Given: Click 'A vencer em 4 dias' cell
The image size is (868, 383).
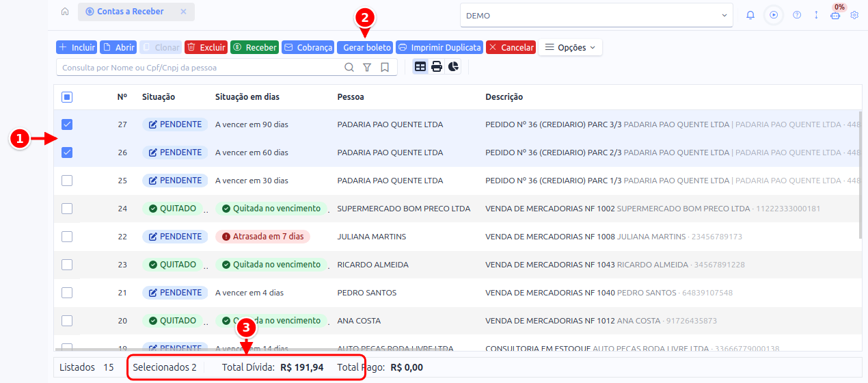Looking at the screenshot, I should click(249, 293).
